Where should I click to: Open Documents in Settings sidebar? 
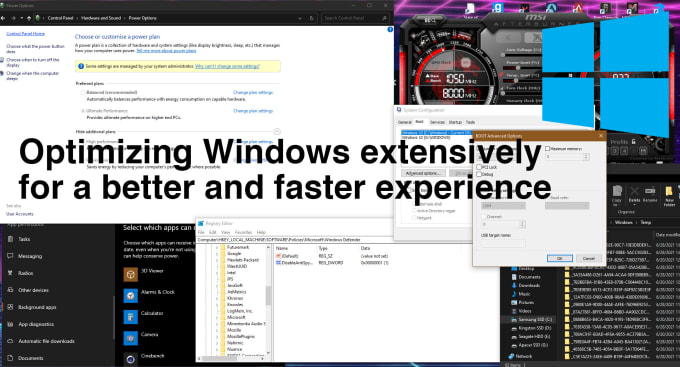tap(25, 358)
